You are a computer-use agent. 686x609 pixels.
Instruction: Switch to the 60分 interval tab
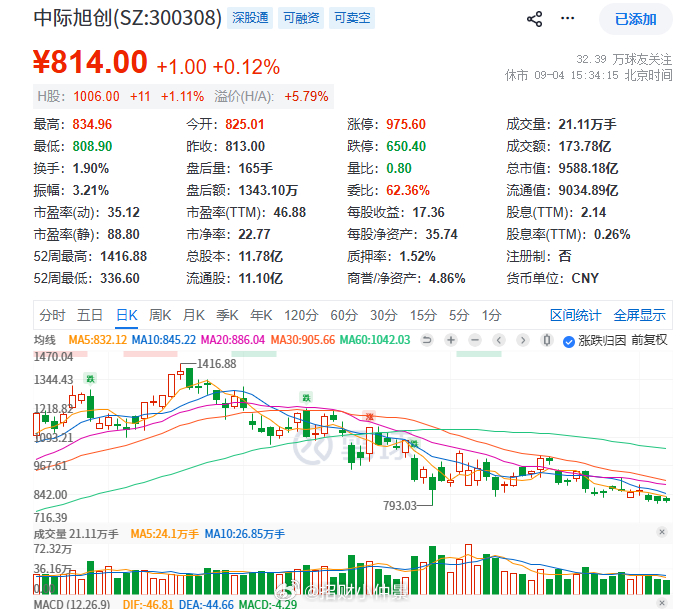(x=344, y=315)
